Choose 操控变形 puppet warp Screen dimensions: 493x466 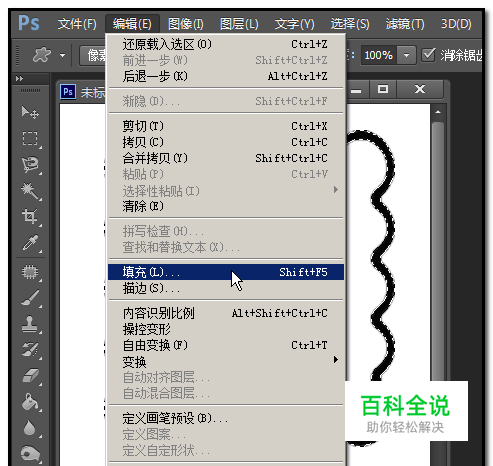[x=226, y=329]
